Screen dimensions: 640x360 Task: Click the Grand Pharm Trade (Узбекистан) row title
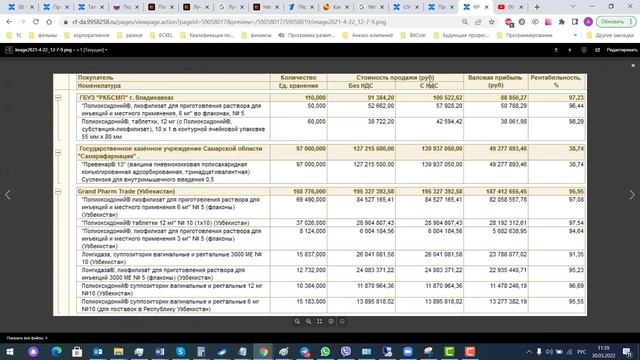coord(126,191)
